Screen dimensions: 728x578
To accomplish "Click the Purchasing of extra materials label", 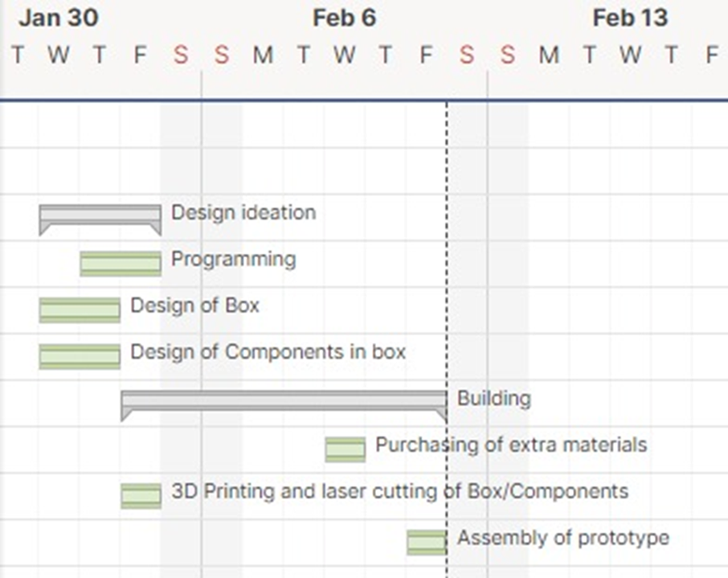I will pos(511,445).
